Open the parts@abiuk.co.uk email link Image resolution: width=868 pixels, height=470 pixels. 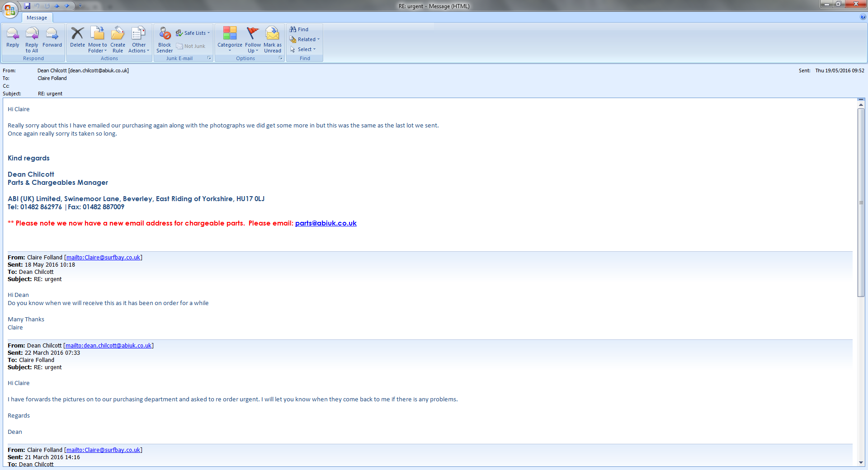tap(325, 223)
